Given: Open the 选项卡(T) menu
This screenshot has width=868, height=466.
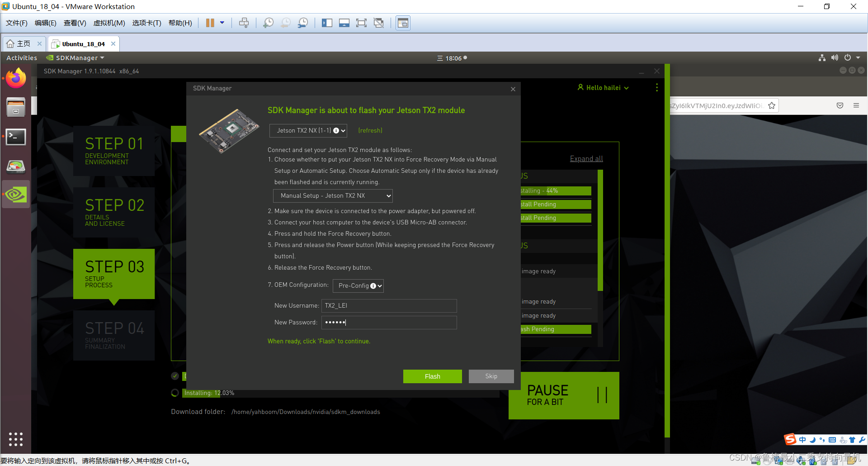Looking at the screenshot, I should 147,23.
